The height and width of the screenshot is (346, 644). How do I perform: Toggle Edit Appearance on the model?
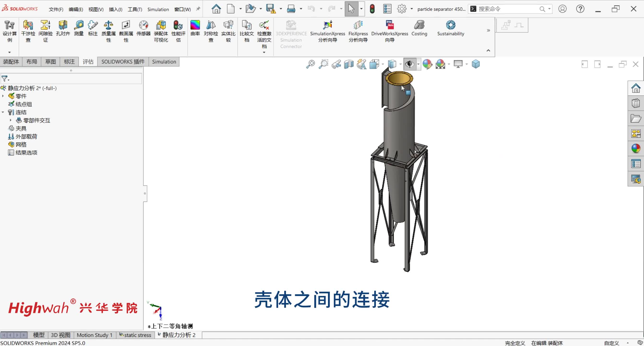tap(428, 64)
